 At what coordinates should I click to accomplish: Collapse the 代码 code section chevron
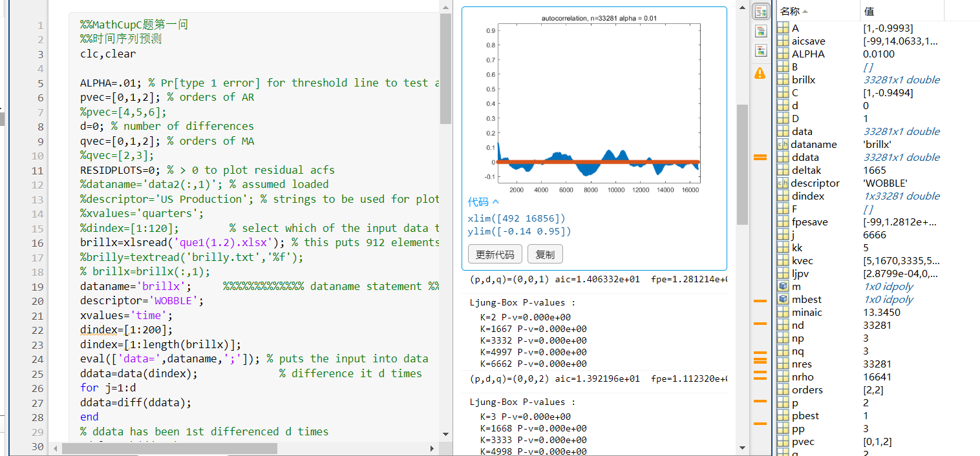click(x=496, y=202)
